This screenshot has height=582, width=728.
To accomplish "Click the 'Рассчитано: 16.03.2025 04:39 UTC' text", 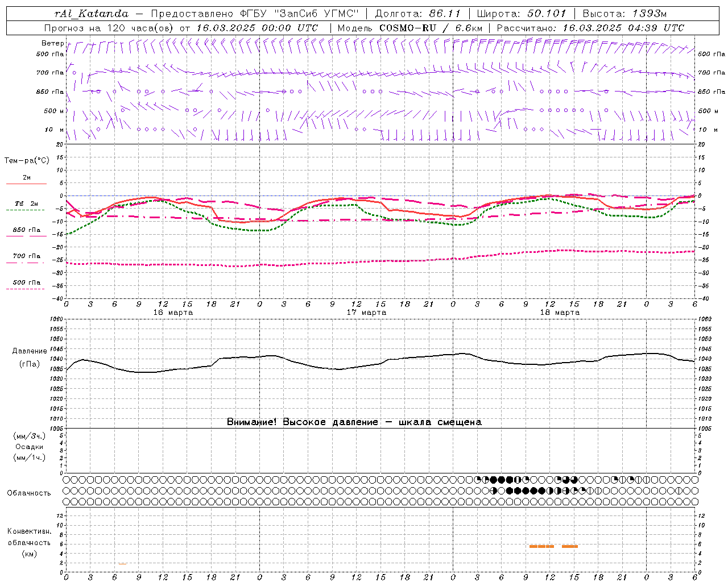I will tap(590, 28).
